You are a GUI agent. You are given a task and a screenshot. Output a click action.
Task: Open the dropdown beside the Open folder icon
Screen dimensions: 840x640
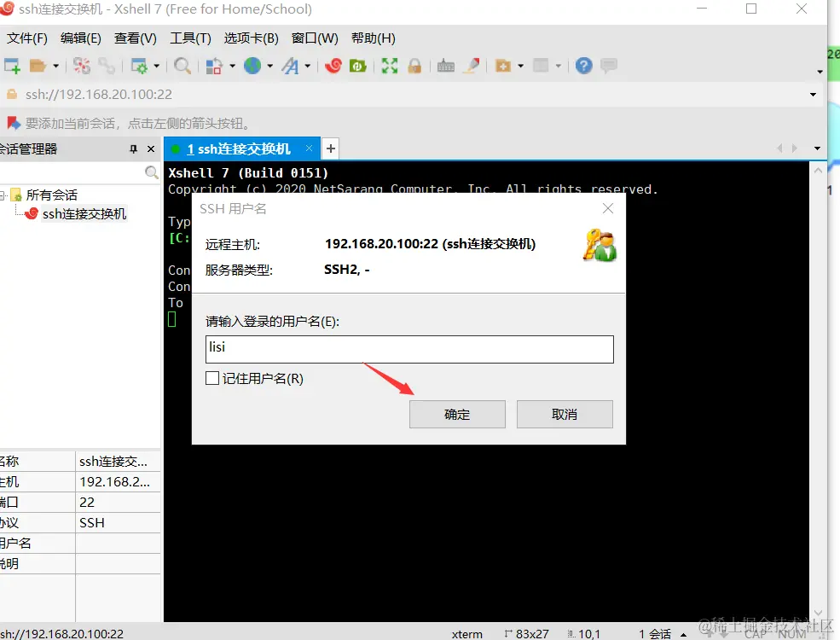click(x=55, y=66)
